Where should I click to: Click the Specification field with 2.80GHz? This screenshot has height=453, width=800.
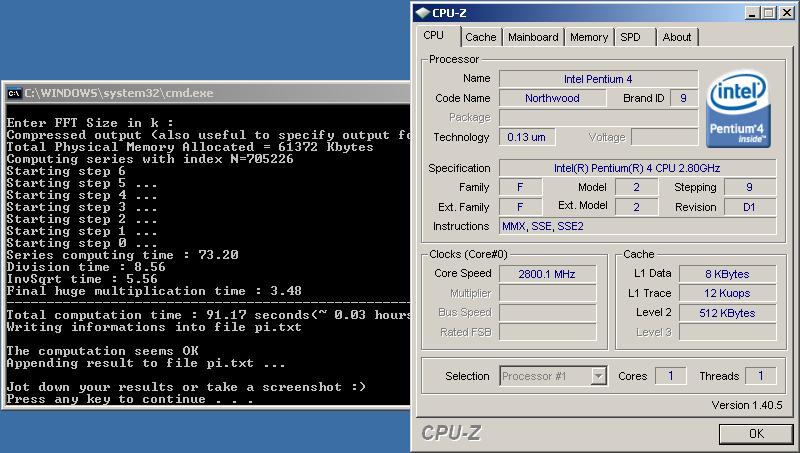pyautogui.click(x=637, y=168)
